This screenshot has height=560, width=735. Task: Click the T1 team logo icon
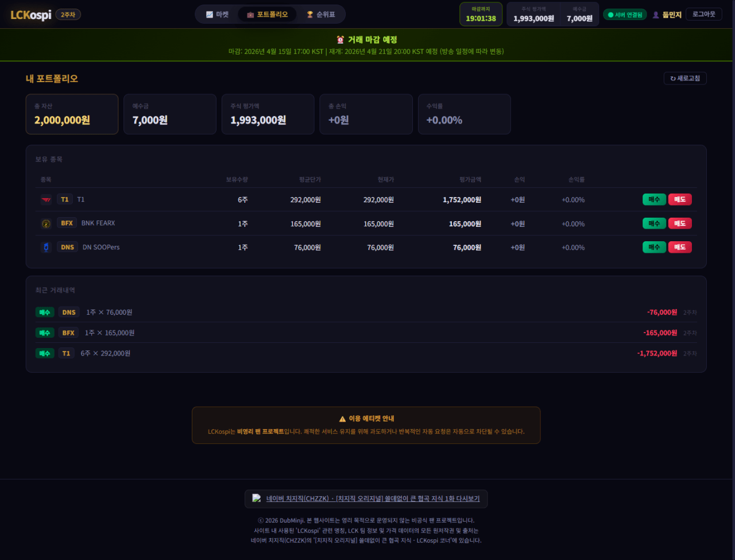[x=46, y=200]
